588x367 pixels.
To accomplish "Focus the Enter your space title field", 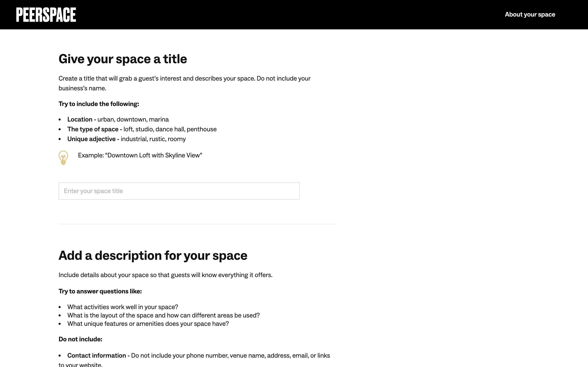I will pos(179,191).
